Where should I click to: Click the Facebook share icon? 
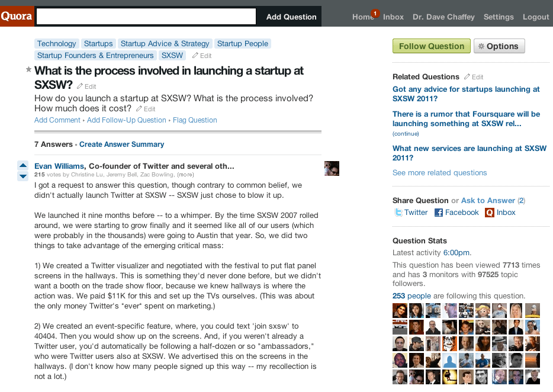pos(439,213)
